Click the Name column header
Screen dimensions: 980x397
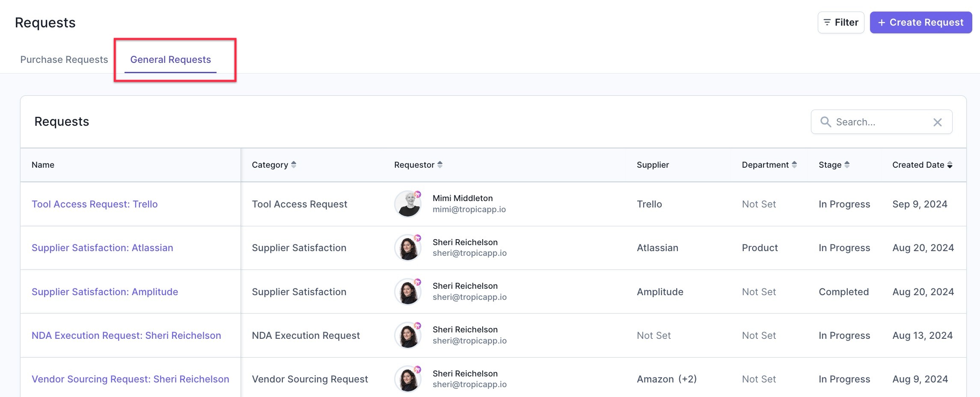click(43, 165)
